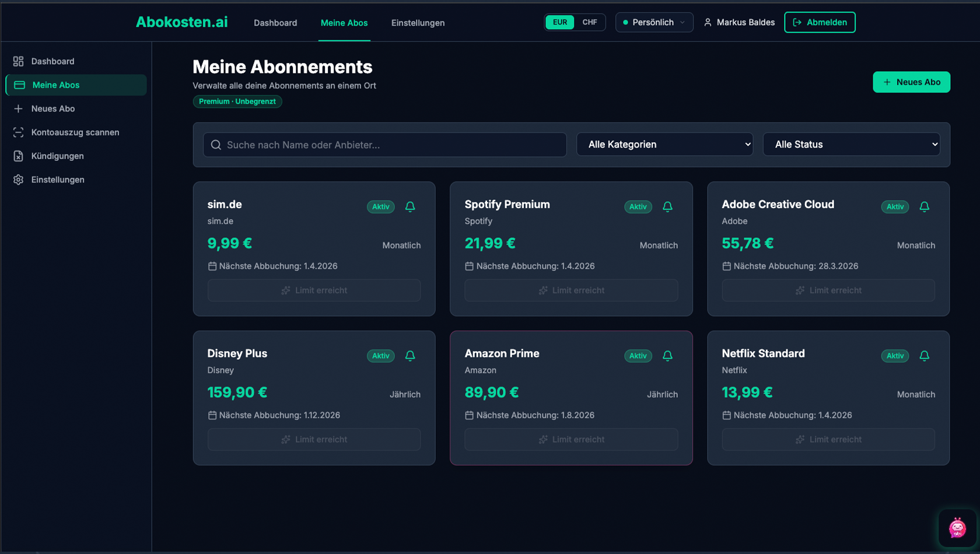
Task: Open the Alle Kategorien dropdown
Action: pyautogui.click(x=664, y=145)
